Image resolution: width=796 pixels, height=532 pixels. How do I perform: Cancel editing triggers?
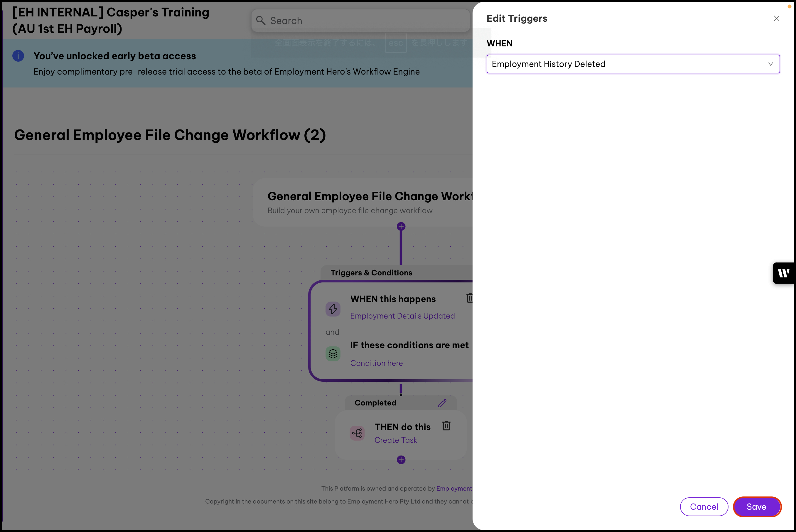(704, 506)
